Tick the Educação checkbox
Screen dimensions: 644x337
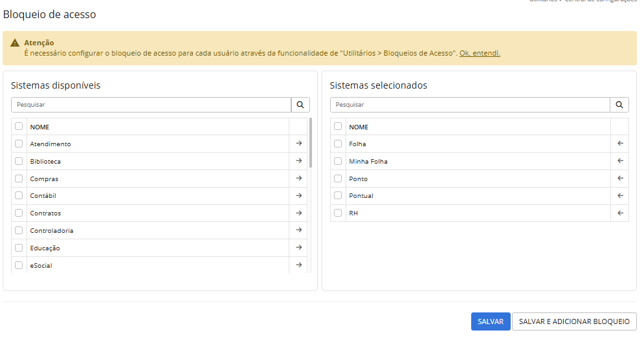pos(19,248)
